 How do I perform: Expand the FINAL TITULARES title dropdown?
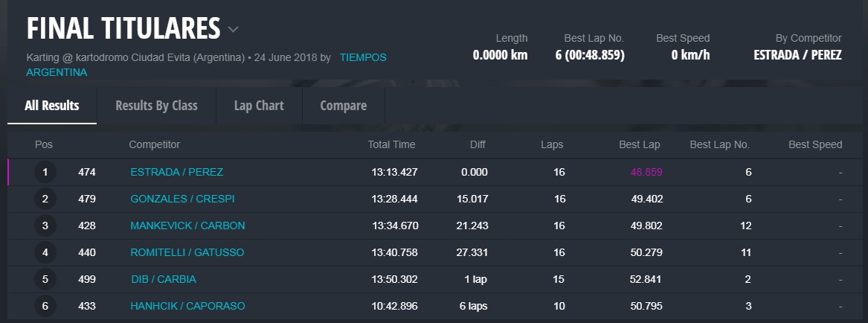click(x=233, y=30)
